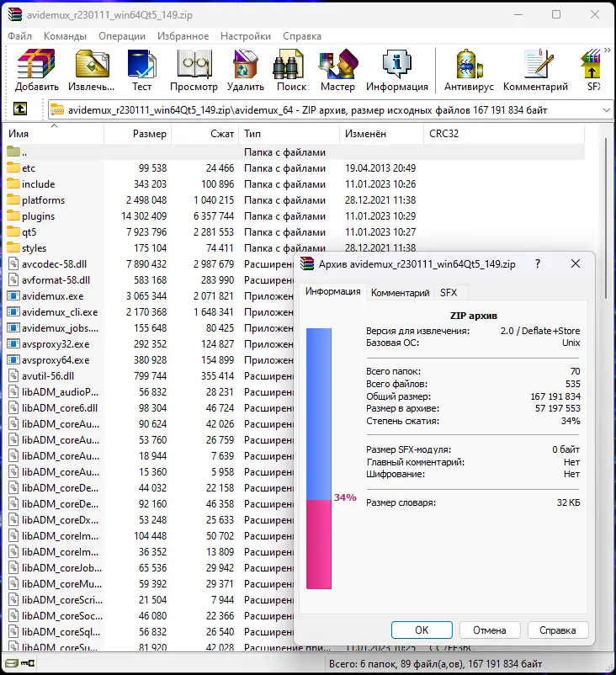Click the Информация toolbar icon
The height and width of the screenshot is (675, 616).
click(397, 70)
